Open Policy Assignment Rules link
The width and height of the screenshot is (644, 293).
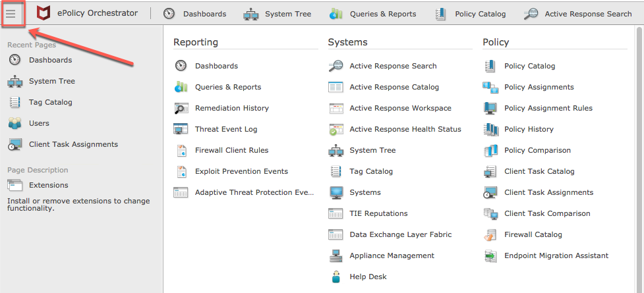(x=548, y=109)
